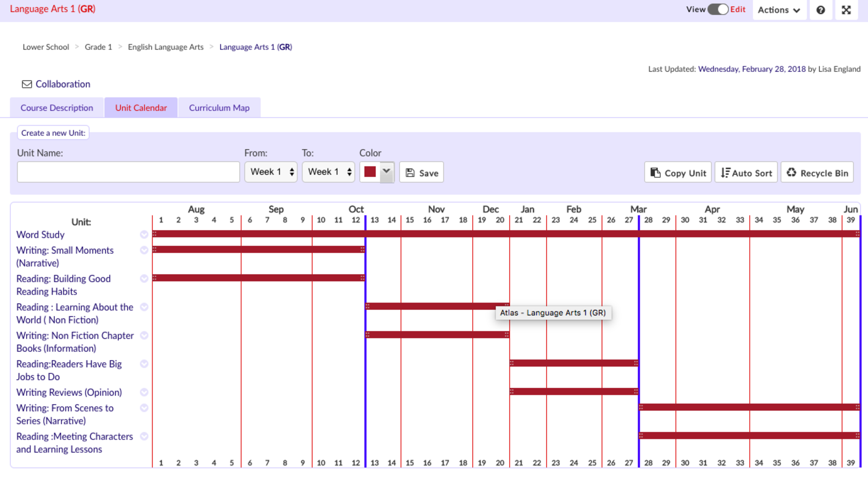This screenshot has width=868, height=481.
Task: Click English Language Arts breadcrumb link
Action: (166, 47)
